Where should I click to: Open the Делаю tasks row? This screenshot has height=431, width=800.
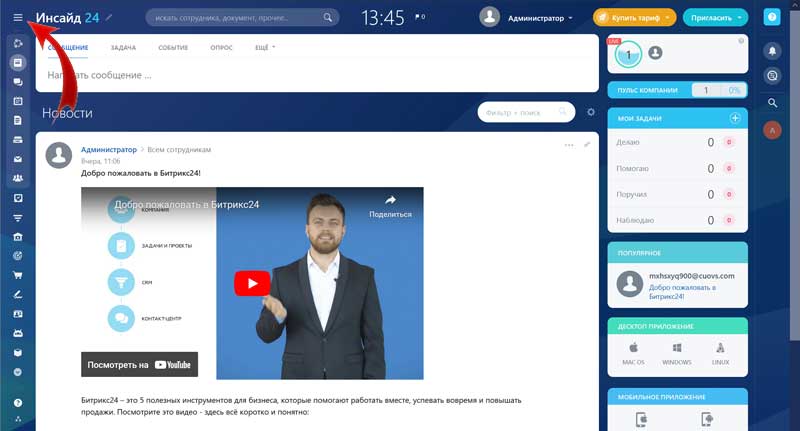(677, 142)
